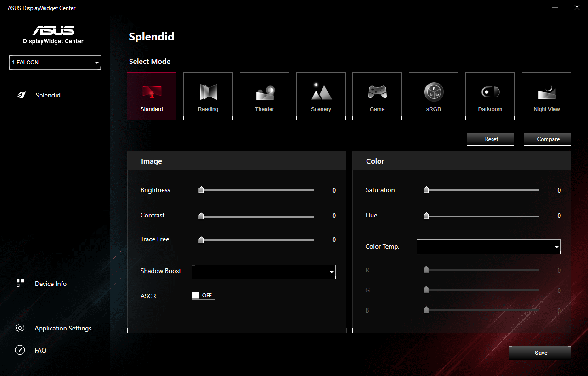Click the Reset button

point(490,139)
